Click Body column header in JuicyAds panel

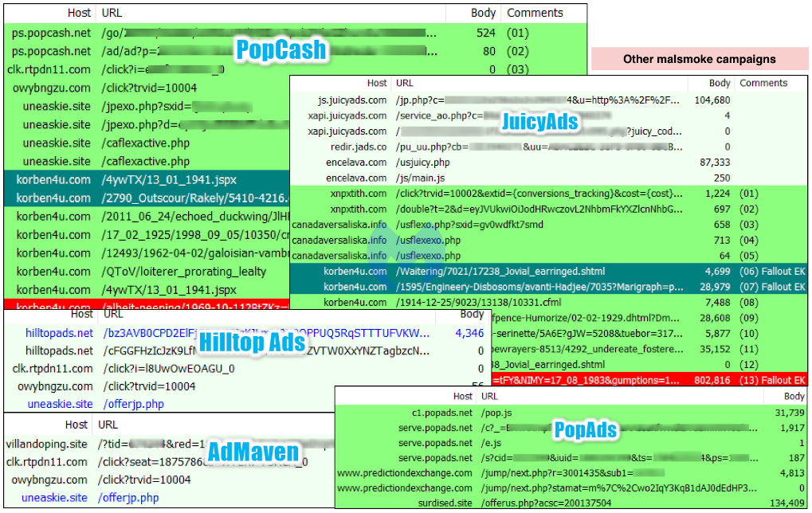point(720,83)
